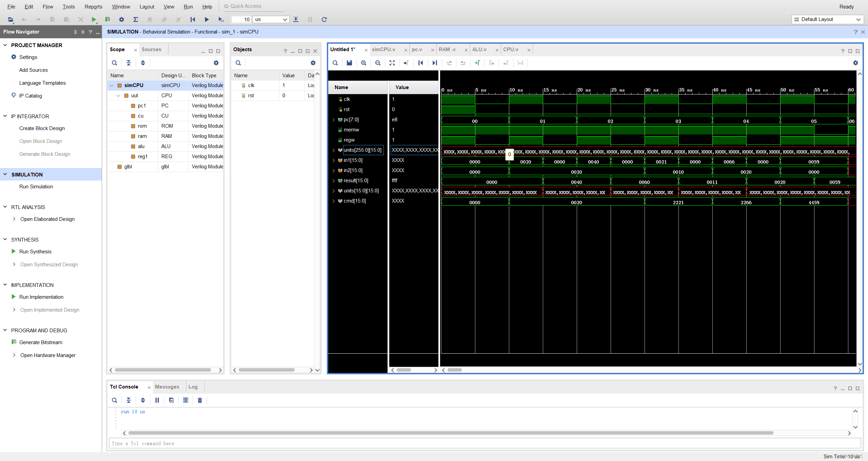
Task: Collapse the simCPU scope tree node
Action: point(112,86)
